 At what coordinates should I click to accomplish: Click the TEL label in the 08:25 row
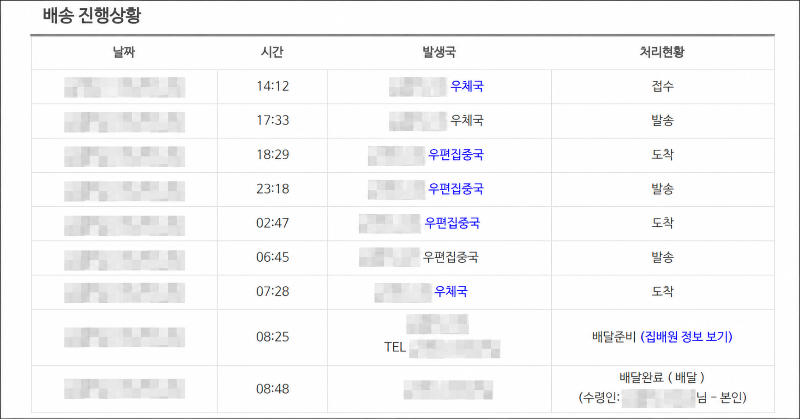(x=395, y=348)
